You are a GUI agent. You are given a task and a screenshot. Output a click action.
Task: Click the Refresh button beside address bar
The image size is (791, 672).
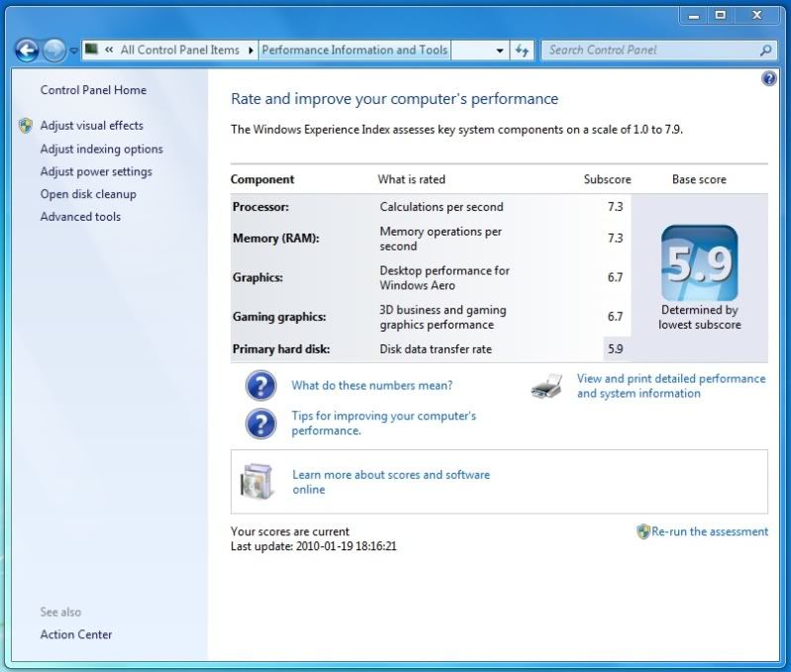pyautogui.click(x=522, y=50)
